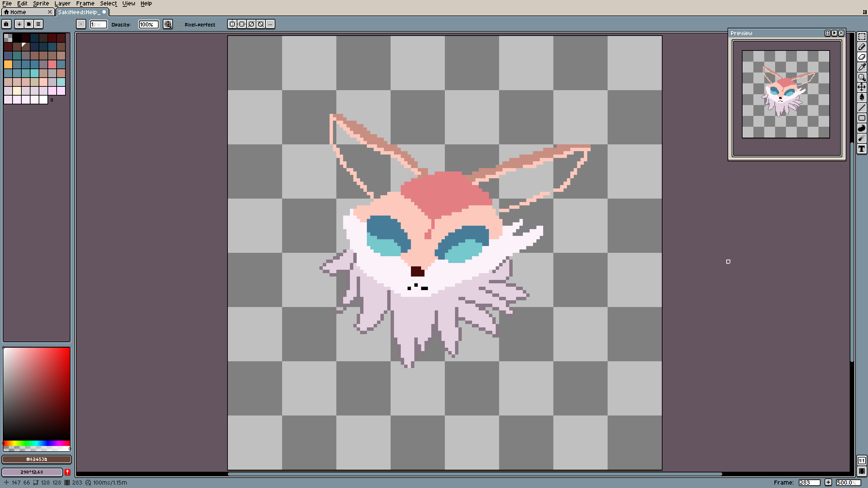Click the rainbow hue slider

(37, 443)
